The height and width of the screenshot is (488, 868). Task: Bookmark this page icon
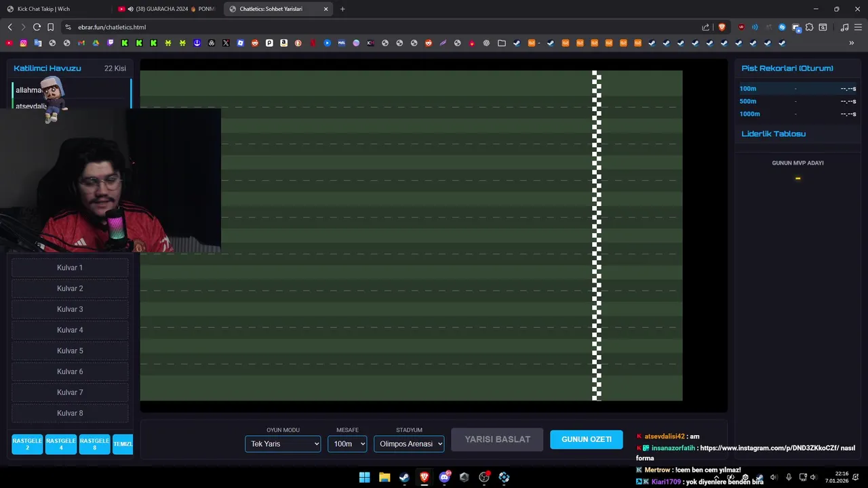click(x=50, y=27)
